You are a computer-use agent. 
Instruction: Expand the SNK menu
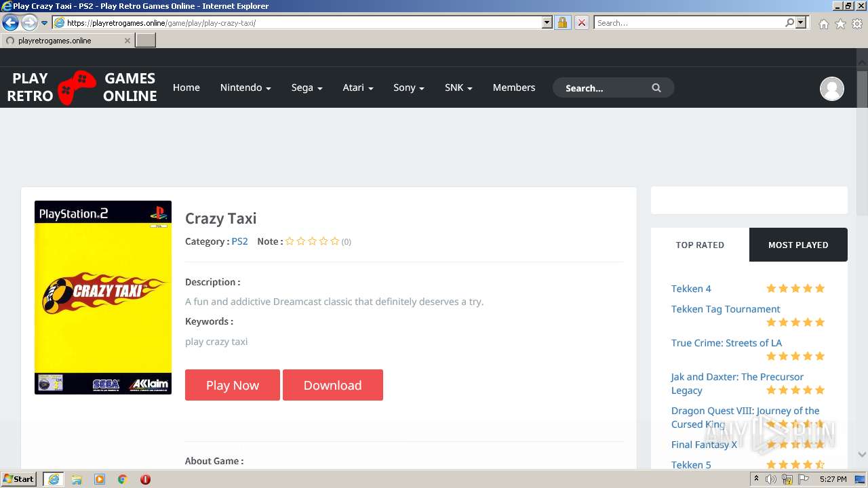click(458, 87)
